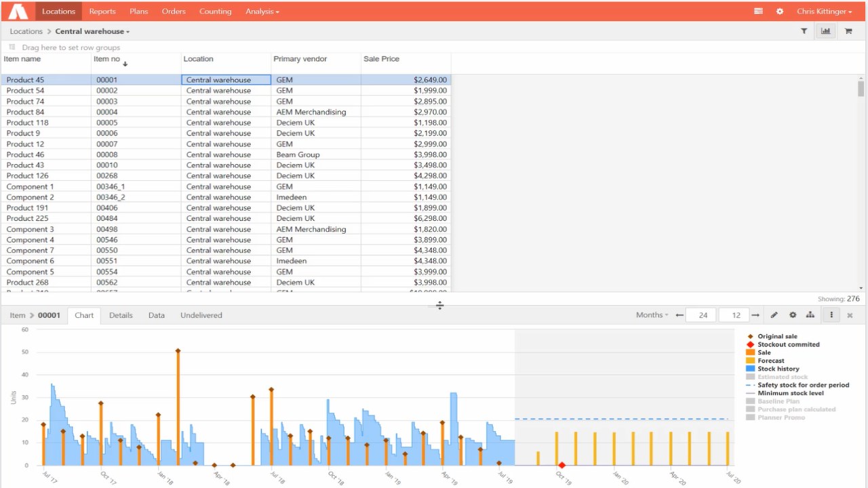Click the Item breadcrumb in chart panel

click(x=18, y=315)
